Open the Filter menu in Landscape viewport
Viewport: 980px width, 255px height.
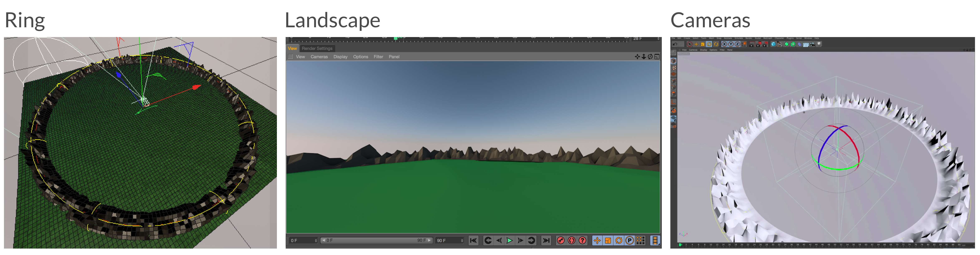(x=378, y=57)
